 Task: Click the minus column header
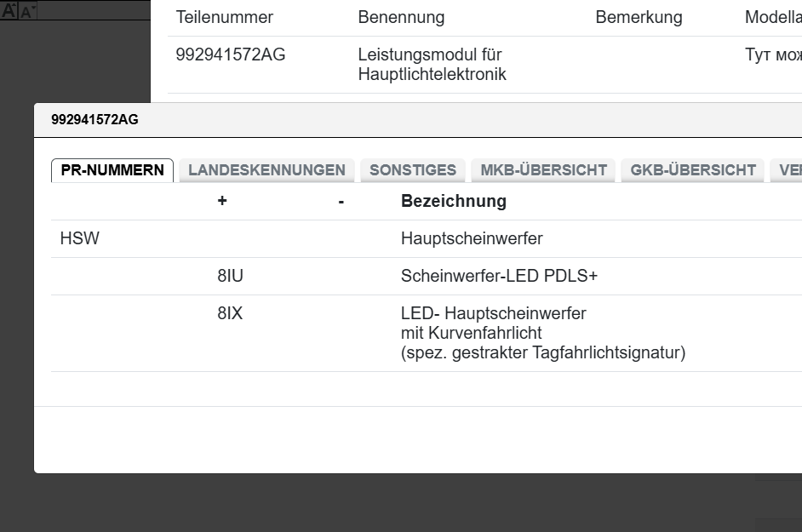[x=341, y=202]
